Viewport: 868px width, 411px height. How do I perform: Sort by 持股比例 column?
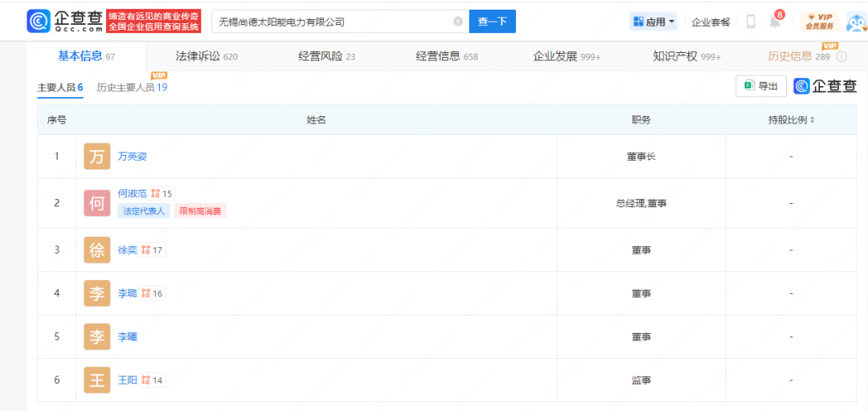812,120
